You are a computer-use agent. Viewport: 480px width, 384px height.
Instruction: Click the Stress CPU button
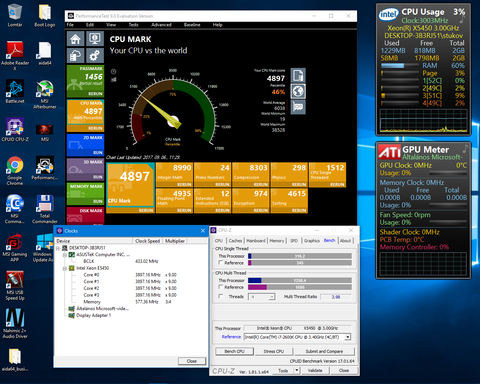coord(274,351)
